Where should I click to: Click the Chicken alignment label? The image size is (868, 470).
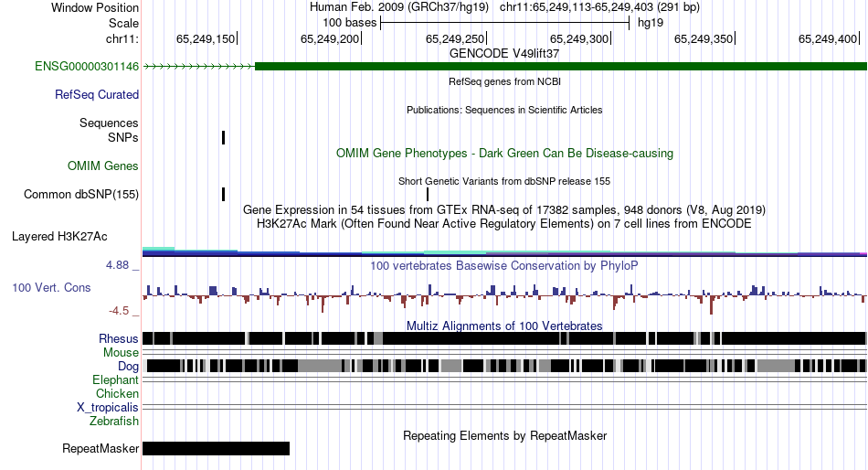point(117,393)
